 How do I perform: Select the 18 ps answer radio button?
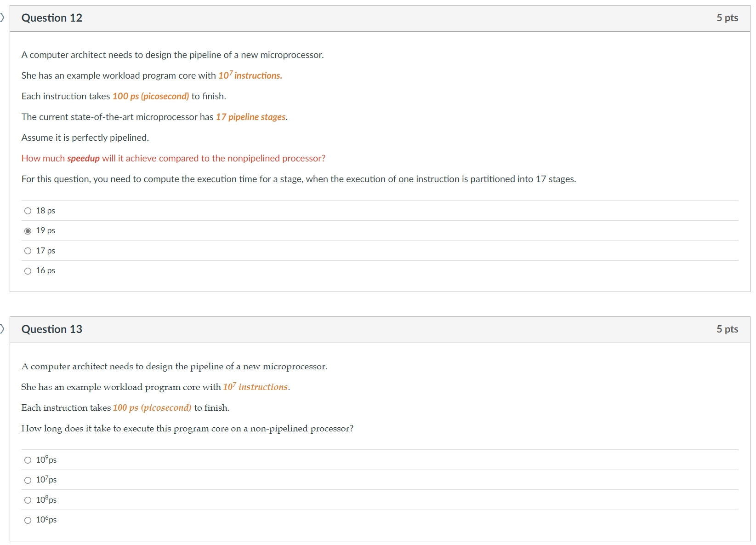tap(28, 211)
